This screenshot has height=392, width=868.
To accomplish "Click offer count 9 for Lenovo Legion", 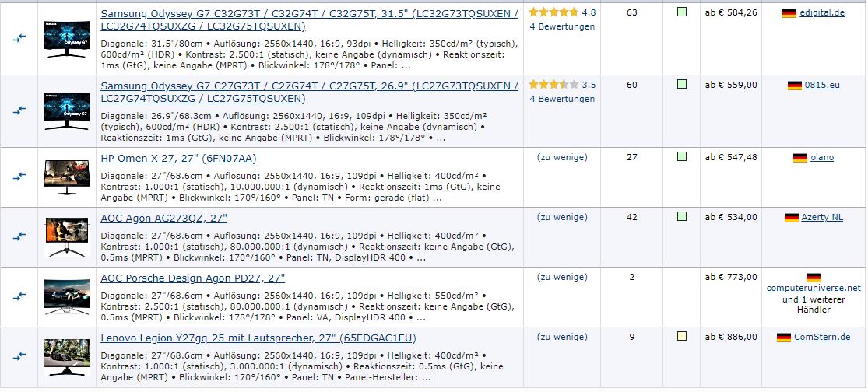I will click(631, 337).
